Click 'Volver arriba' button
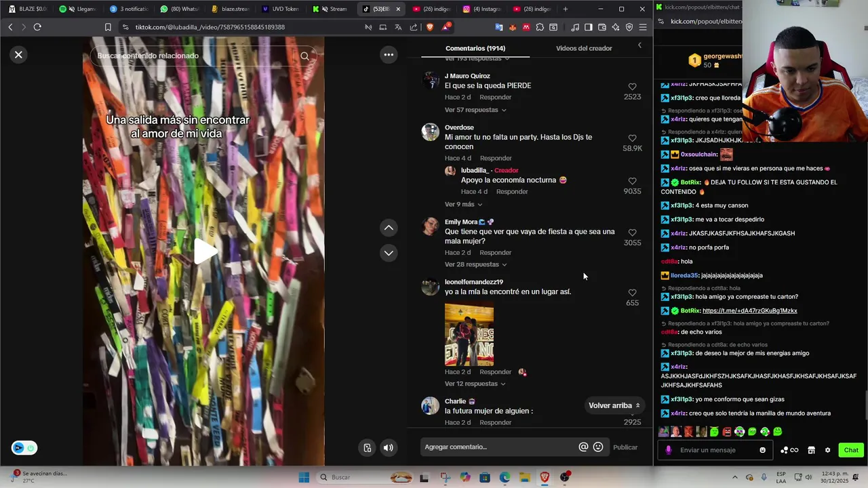The height and width of the screenshot is (488, 868). click(x=614, y=405)
